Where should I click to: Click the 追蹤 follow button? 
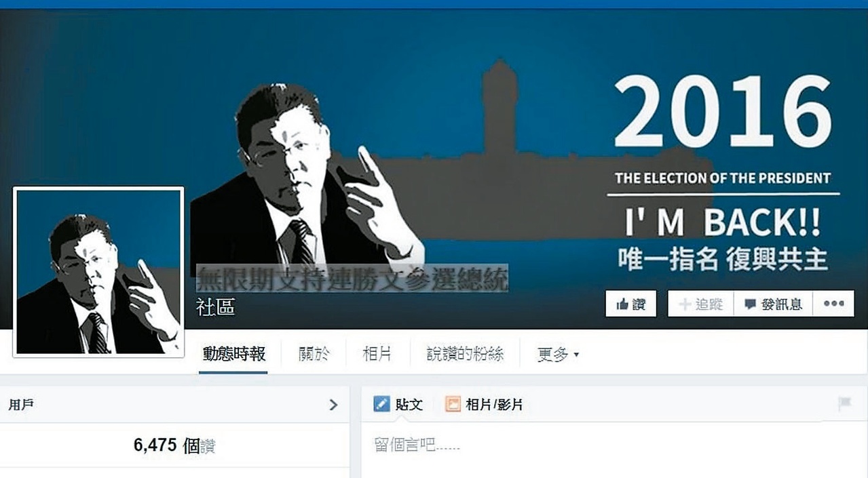tap(701, 304)
